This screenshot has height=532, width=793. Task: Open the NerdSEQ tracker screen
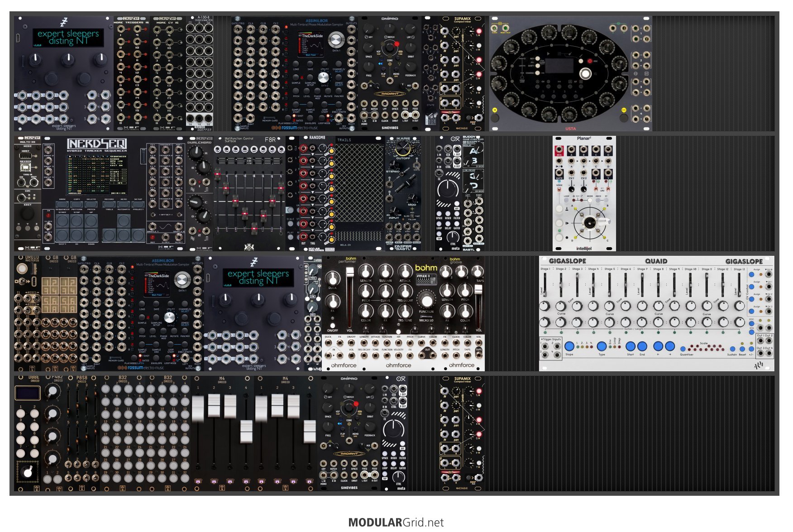97,174
